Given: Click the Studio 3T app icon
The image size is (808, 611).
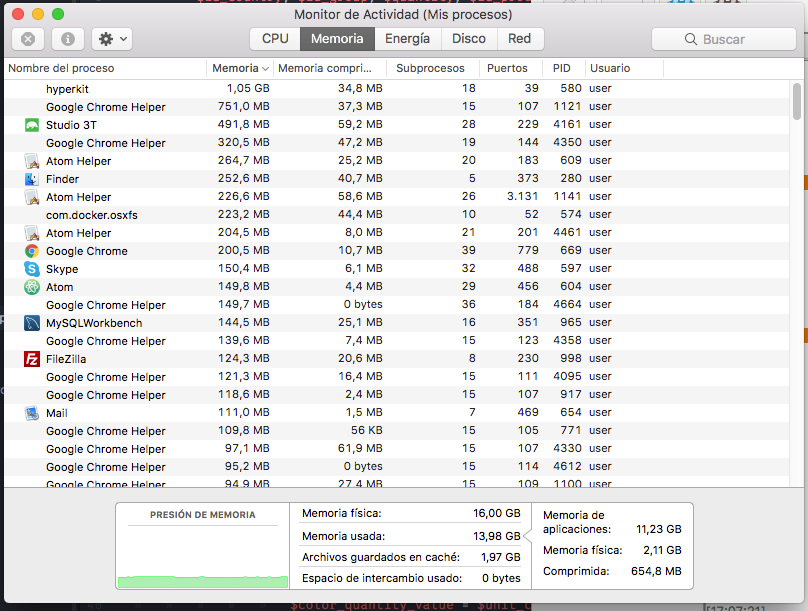Looking at the screenshot, I should pos(32,125).
